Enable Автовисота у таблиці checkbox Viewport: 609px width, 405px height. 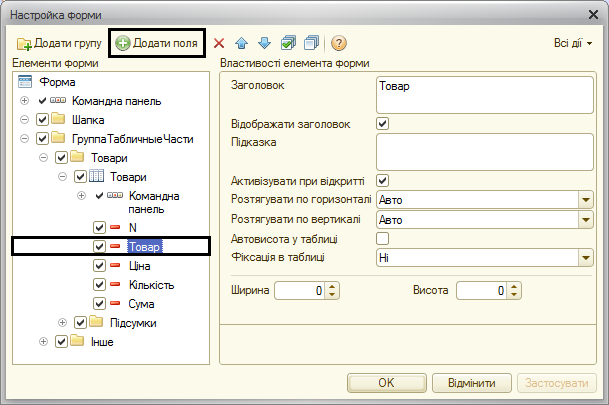click(383, 238)
